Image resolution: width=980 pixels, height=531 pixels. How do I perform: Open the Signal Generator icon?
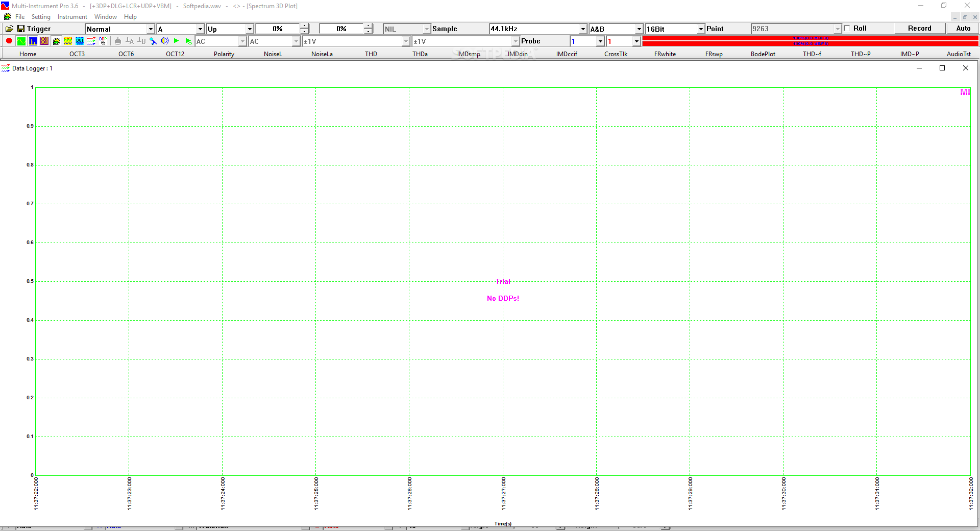[68, 41]
